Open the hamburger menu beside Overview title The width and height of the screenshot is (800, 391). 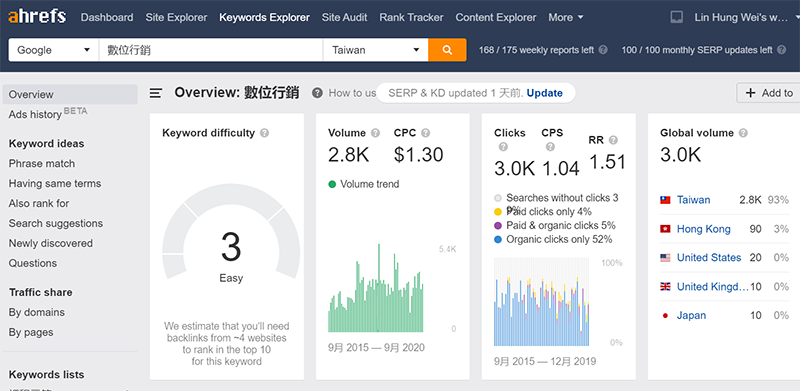click(156, 93)
